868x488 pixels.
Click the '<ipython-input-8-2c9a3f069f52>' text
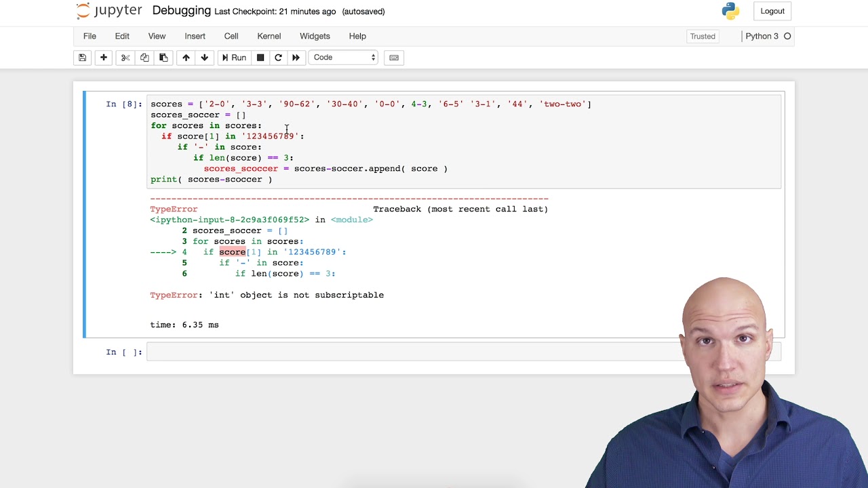coord(230,220)
